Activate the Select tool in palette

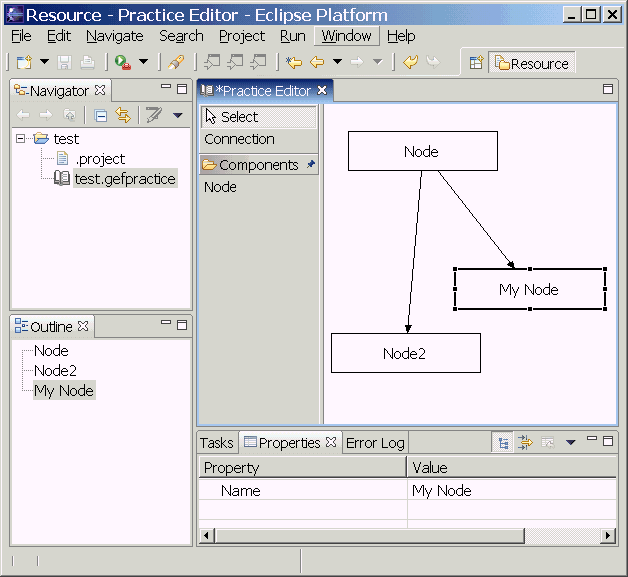tap(239, 117)
